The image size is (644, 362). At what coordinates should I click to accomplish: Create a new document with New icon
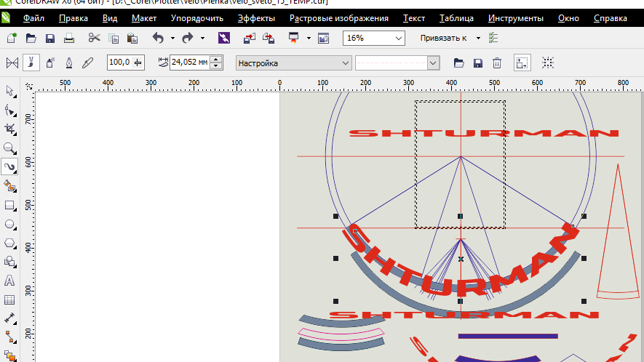pos(12,39)
